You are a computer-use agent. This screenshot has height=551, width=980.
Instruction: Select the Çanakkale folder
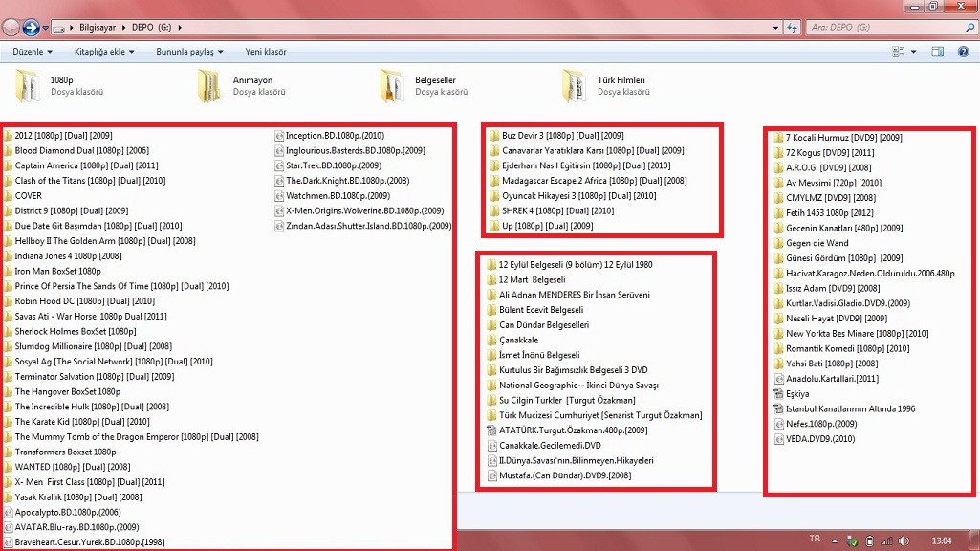coord(512,340)
